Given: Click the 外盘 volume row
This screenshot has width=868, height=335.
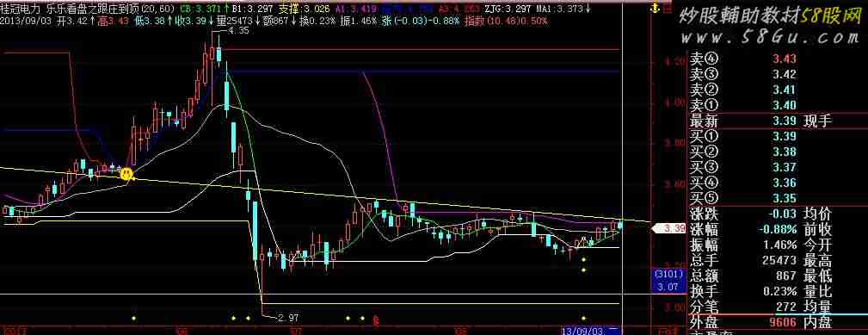Looking at the screenshot, I should click(x=778, y=322).
